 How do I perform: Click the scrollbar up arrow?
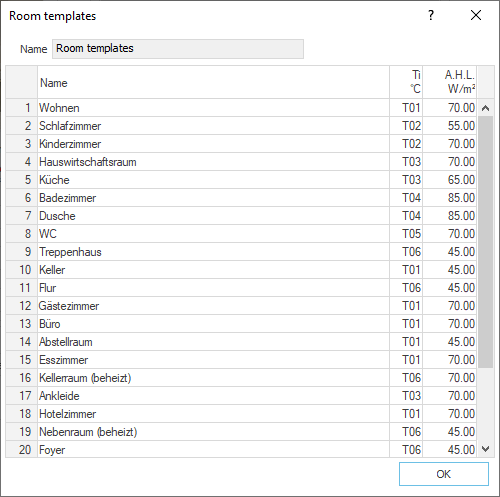pos(486,108)
